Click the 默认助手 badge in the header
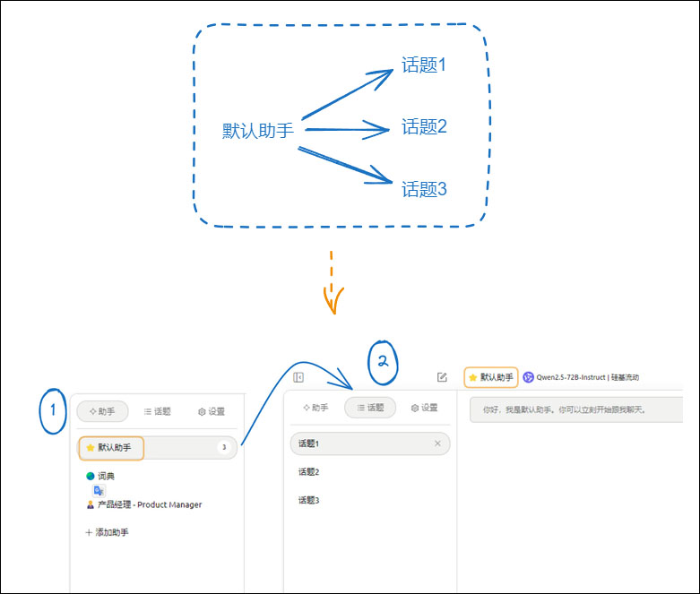The width and height of the screenshot is (700, 594). 491,377
